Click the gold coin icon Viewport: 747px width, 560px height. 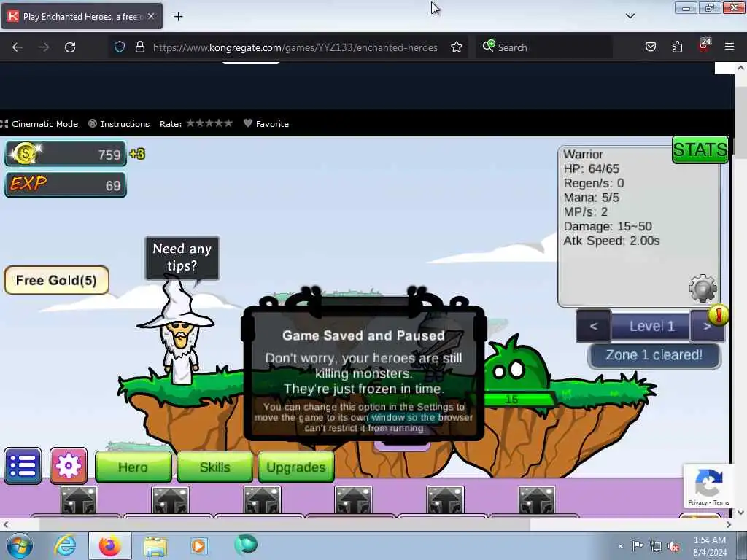[x=25, y=154]
